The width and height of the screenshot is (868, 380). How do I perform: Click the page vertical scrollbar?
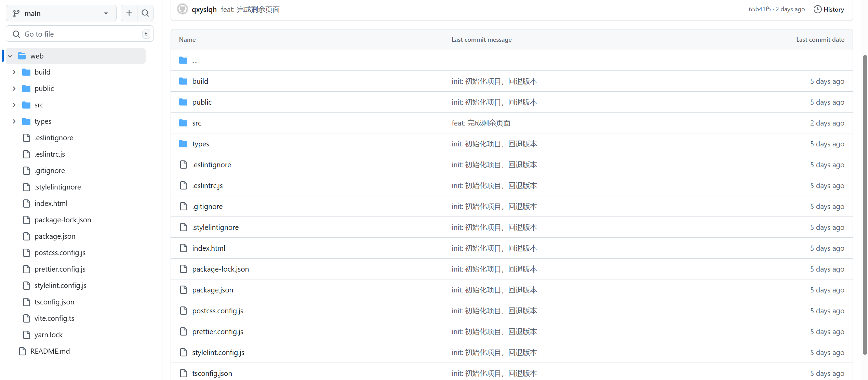865,205
